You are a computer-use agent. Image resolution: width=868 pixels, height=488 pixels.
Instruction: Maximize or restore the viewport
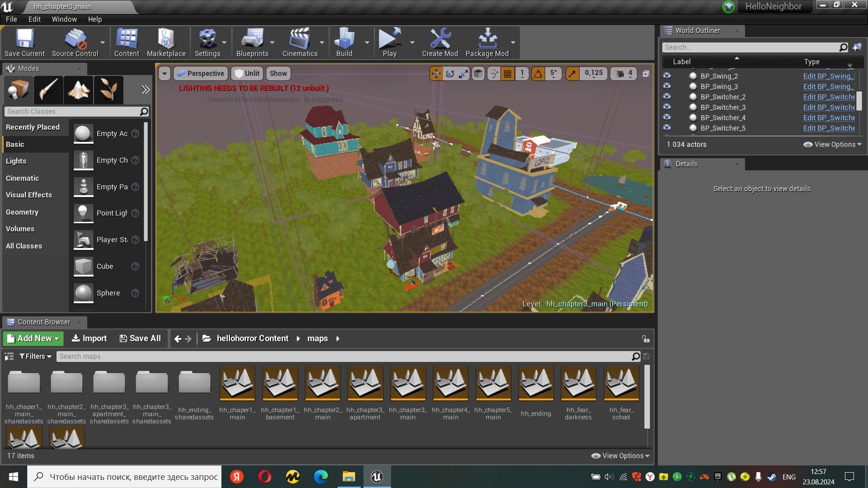click(x=646, y=74)
